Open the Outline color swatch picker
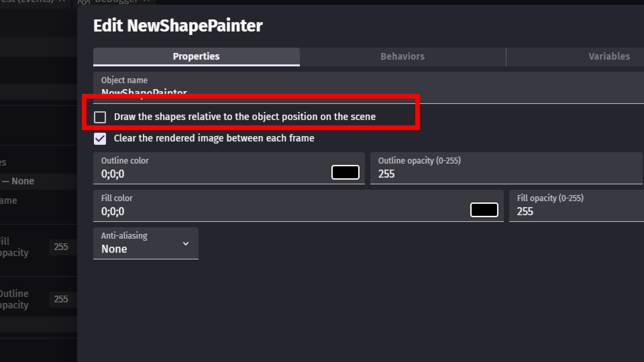The image size is (644, 362). point(345,173)
